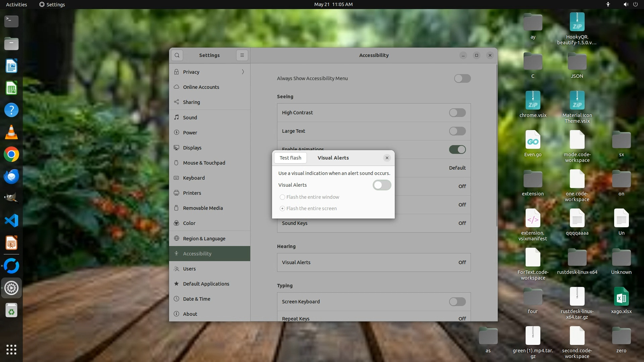Screen dimensions: 644x362
Task: Click the search icon in Settings header
Action: [177, 55]
